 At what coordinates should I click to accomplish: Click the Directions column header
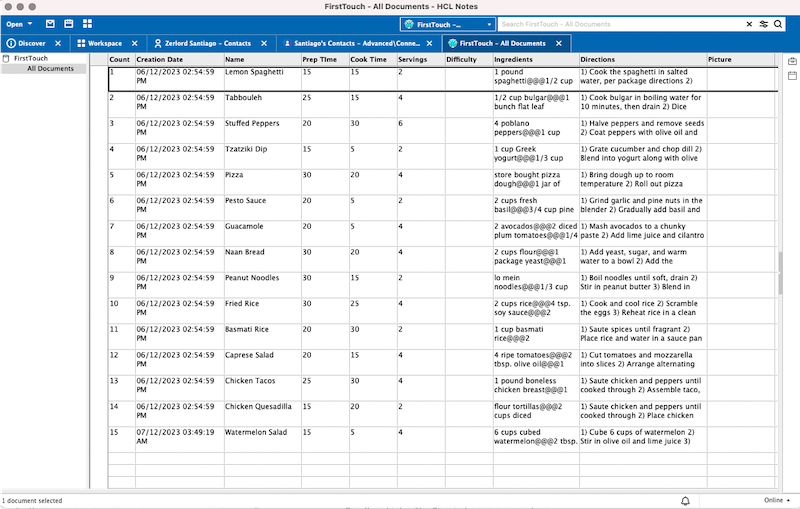pyautogui.click(x=643, y=59)
